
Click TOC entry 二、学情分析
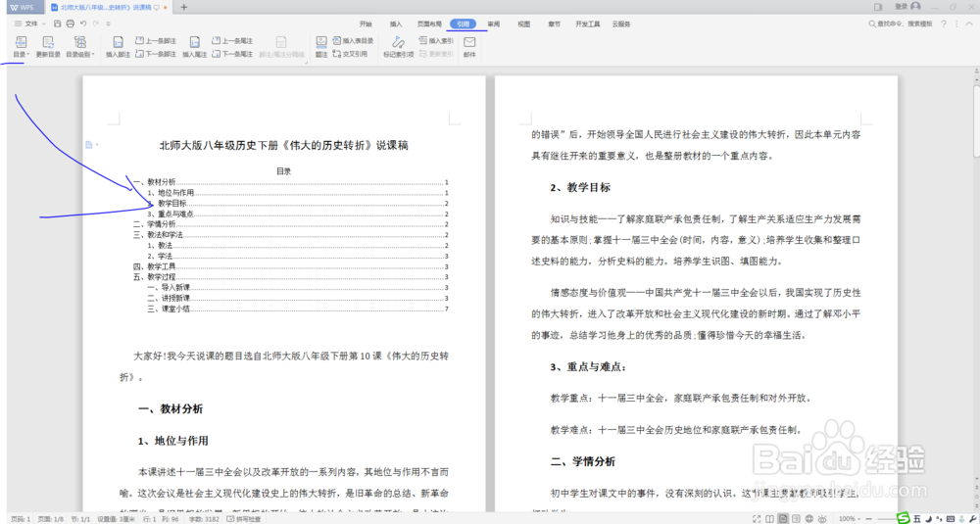click(x=291, y=224)
